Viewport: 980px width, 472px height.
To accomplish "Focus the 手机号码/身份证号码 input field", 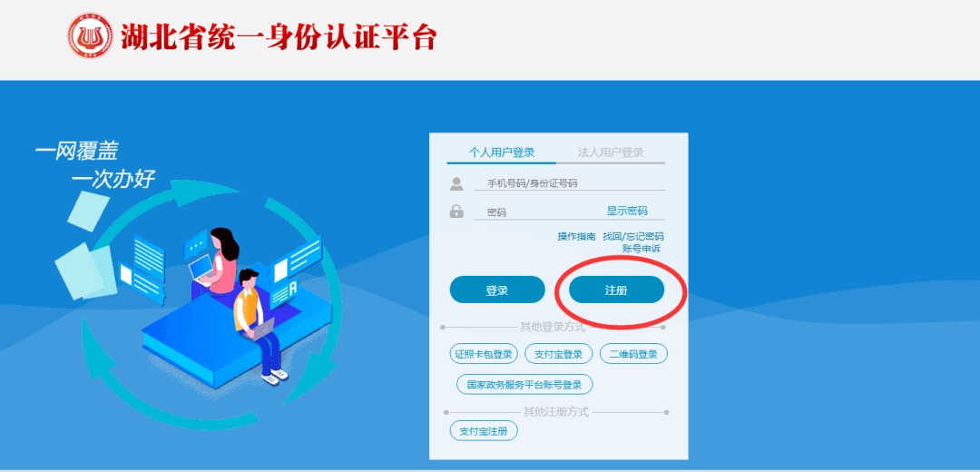I will click(x=569, y=183).
